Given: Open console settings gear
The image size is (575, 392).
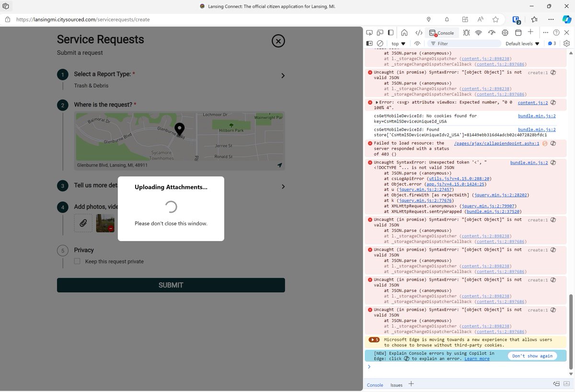Looking at the screenshot, I should point(567,43).
